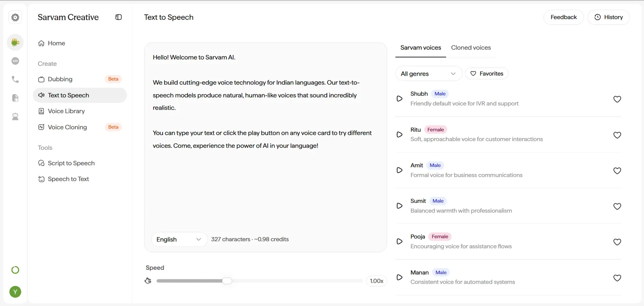
Task: Toggle the Favorites filter
Action: (x=487, y=74)
